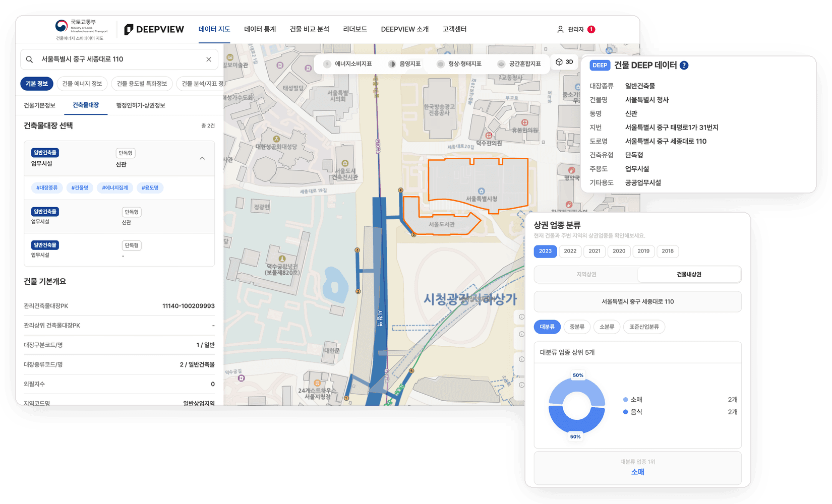Click the 국토교통부 ministry logo
Viewport: 832px width, 504px height.
click(x=82, y=30)
